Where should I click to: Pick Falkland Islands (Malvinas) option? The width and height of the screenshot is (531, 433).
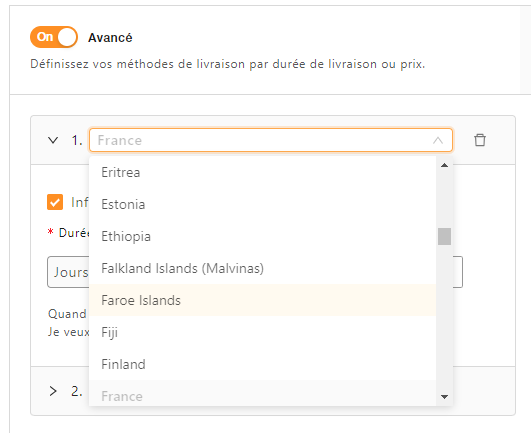(262, 268)
